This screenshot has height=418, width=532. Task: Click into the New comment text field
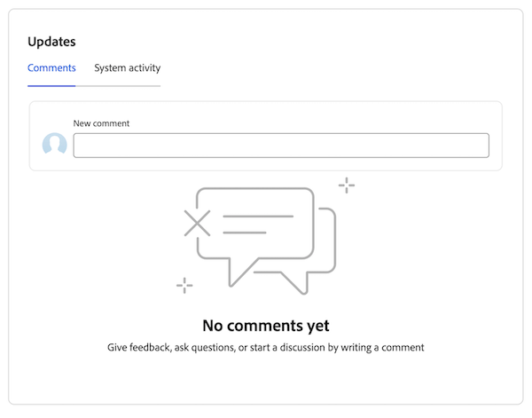280,146
